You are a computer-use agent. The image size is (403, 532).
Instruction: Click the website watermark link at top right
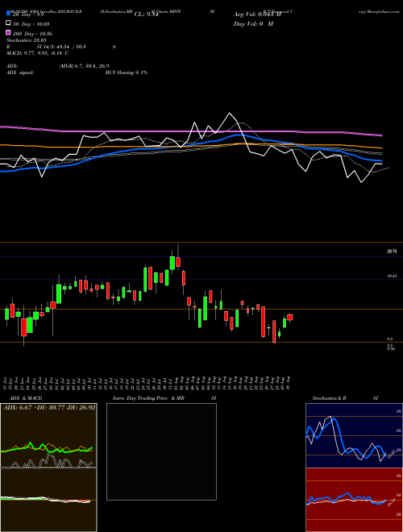(379, 11)
